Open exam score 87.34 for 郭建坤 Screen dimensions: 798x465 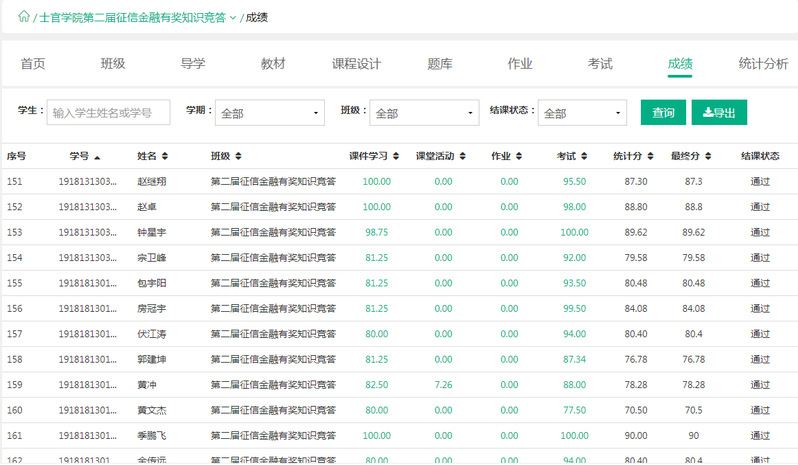click(574, 360)
